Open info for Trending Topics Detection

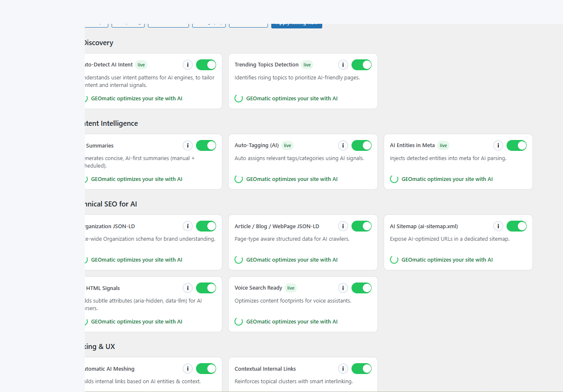[x=343, y=65]
